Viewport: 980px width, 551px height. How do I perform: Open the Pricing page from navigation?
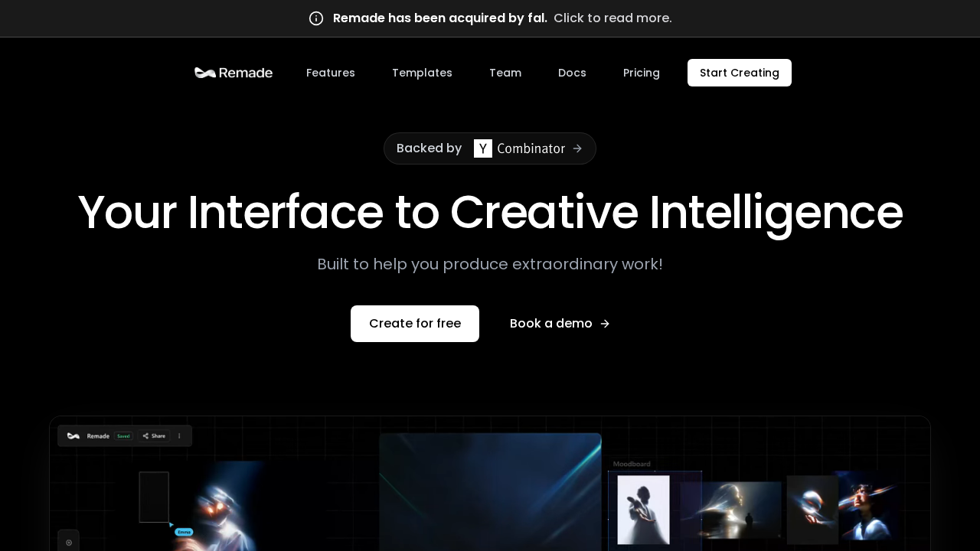(x=641, y=73)
